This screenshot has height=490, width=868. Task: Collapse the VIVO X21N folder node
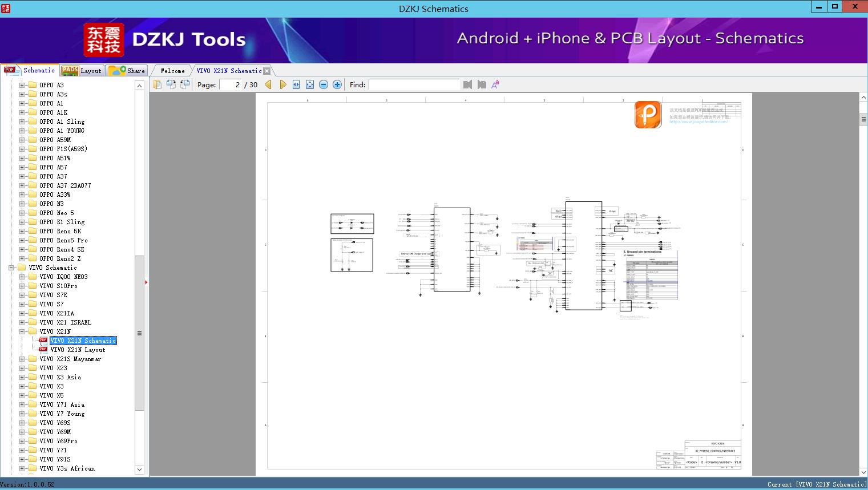pos(22,331)
